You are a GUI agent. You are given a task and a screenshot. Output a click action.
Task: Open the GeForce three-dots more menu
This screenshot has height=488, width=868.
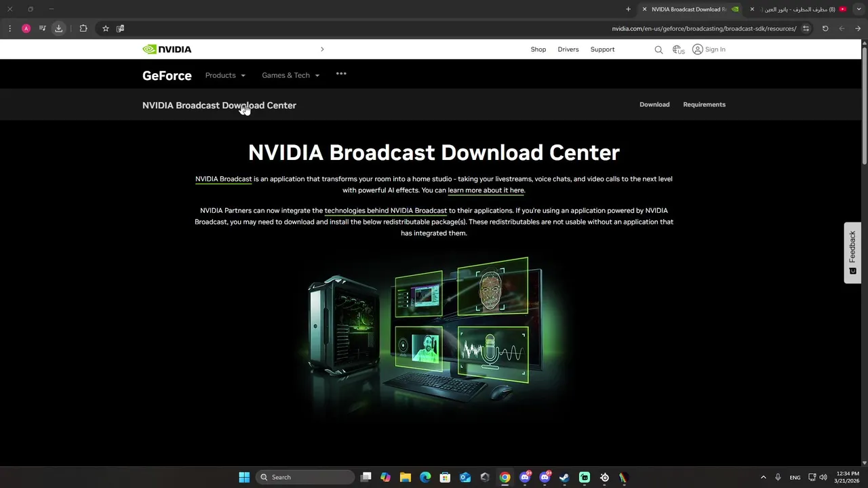tap(341, 74)
